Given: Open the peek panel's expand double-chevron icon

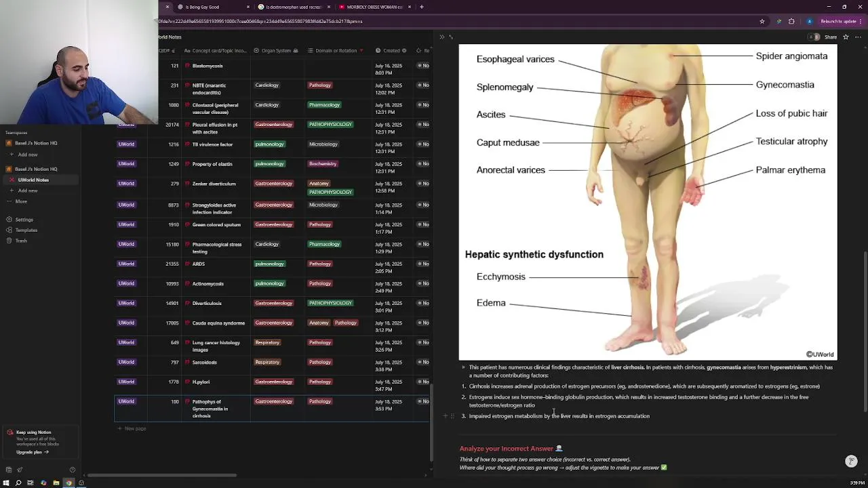Looking at the screenshot, I should [441, 37].
